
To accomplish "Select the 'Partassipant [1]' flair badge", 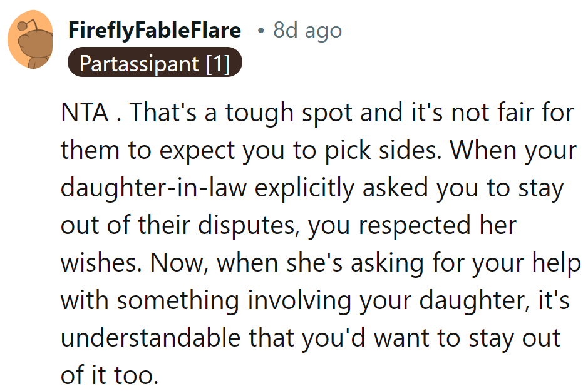I will pos(154,63).
